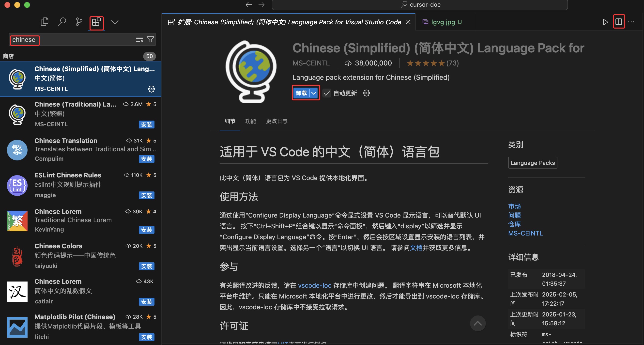The width and height of the screenshot is (644, 345).
Task: Toggle the auto update checkbox
Action: coord(327,93)
